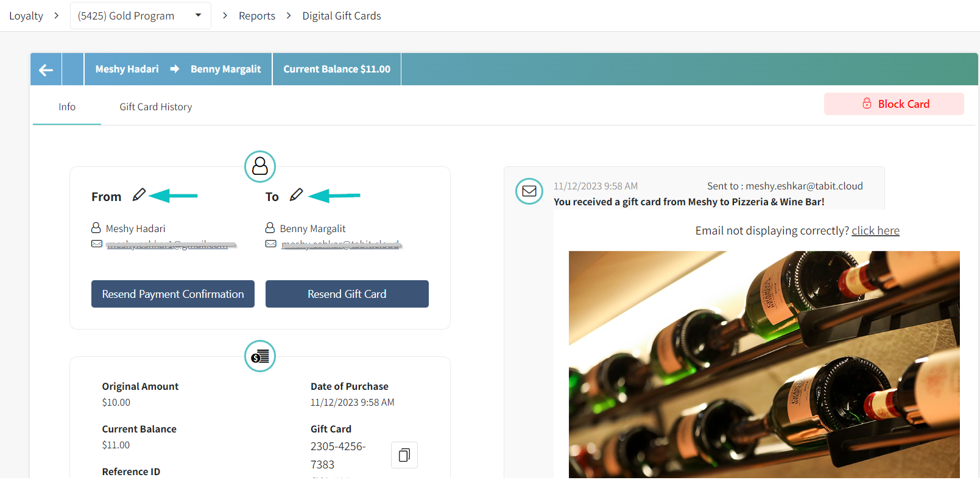This screenshot has height=480, width=980.
Task: Click the person avatar icon above From and To
Action: pyautogui.click(x=260, y=166)
